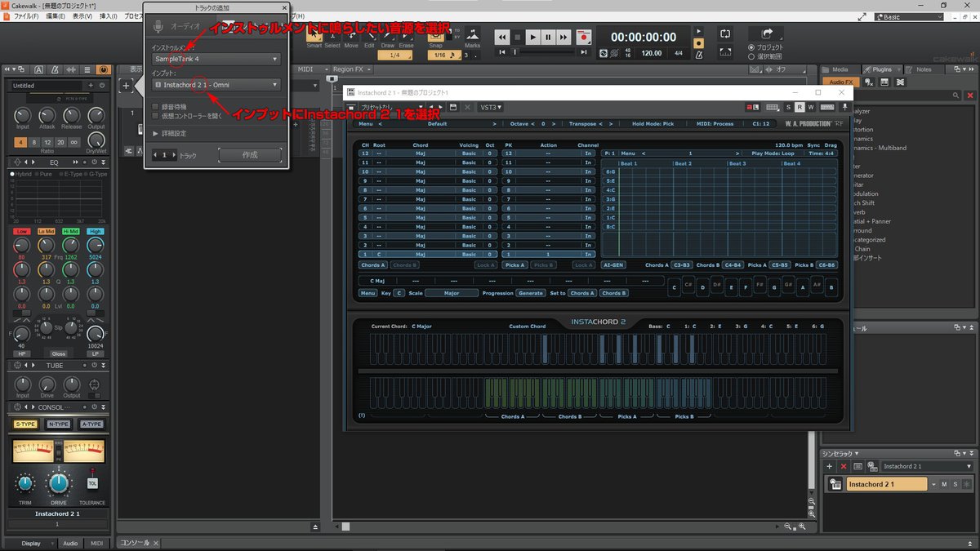980x551 pixels.
Task: Open the ファイル menu
Action: 25,16
